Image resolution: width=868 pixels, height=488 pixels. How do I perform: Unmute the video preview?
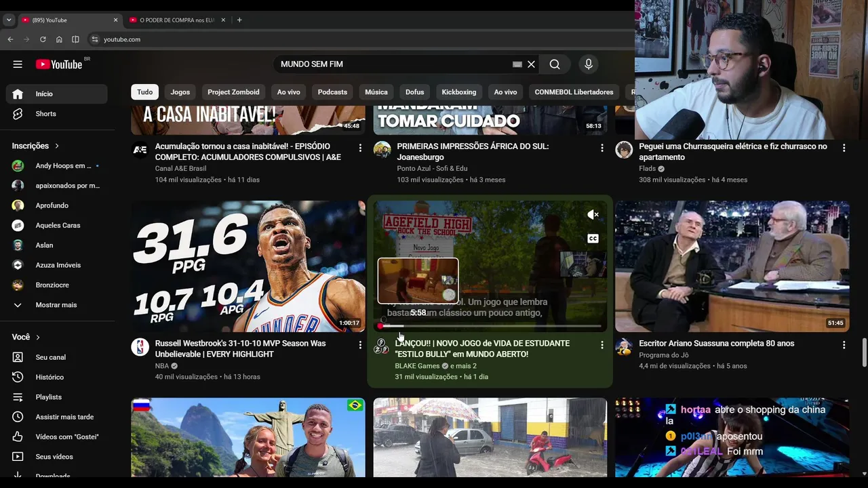pyautogui.click(x=593, y=215)
